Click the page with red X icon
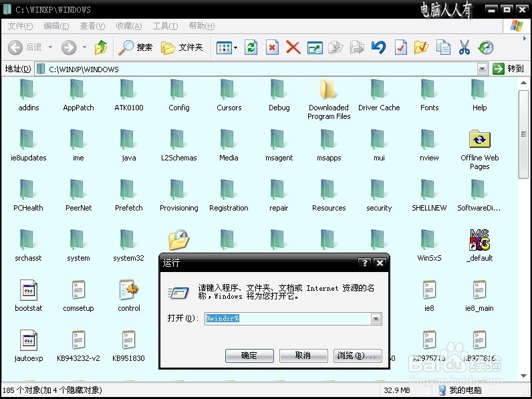532x399 pixels. point(272,47)
